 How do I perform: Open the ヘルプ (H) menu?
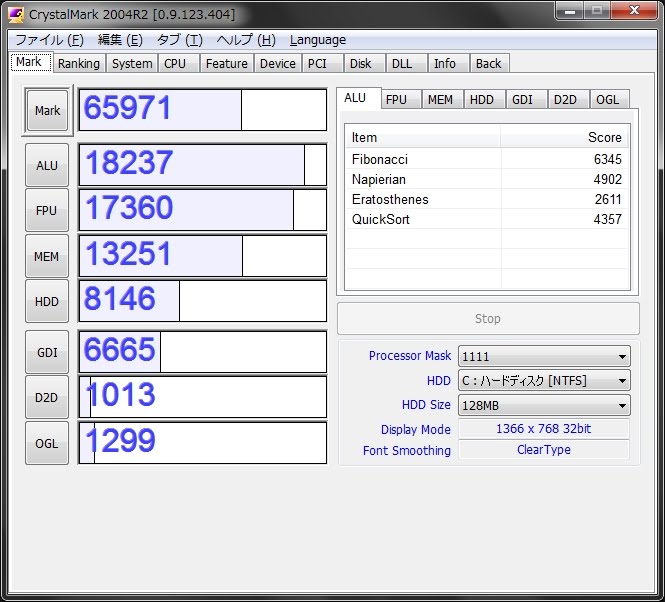pos(246,40)
